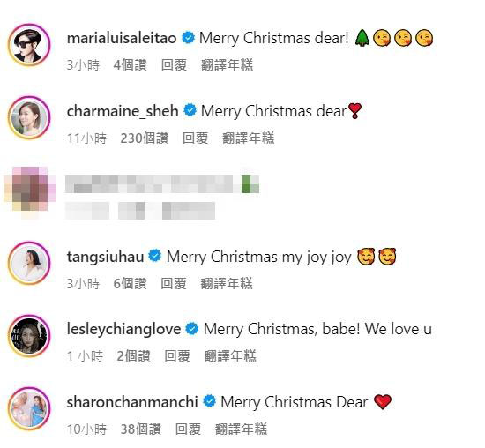The height and width of the screenshot is (448, 485).
Task: Translate (翻譯年糕) lesleychianglove's comment
Action: point(230,355)
